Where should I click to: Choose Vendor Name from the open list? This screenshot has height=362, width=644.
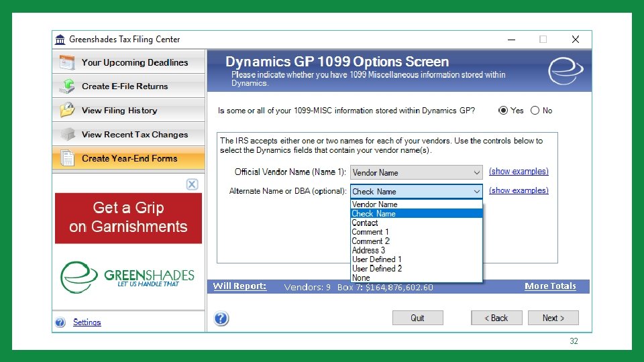point(416,204)
